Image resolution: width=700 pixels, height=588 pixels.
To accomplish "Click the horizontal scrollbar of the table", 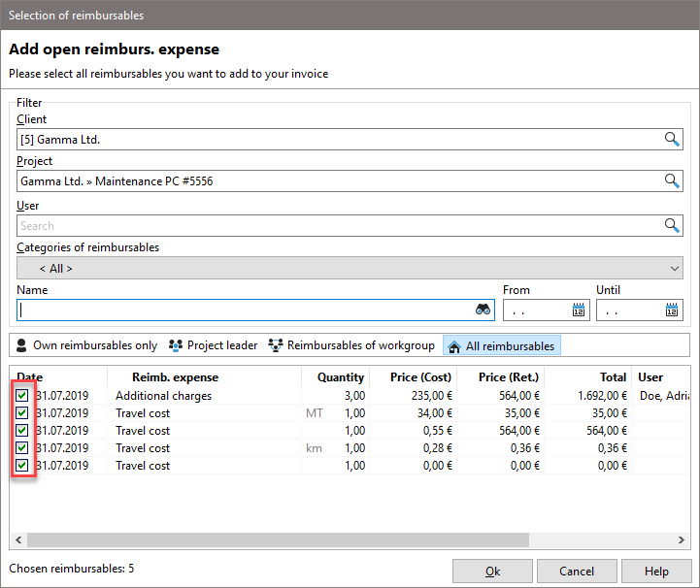I will click(277, 539).
